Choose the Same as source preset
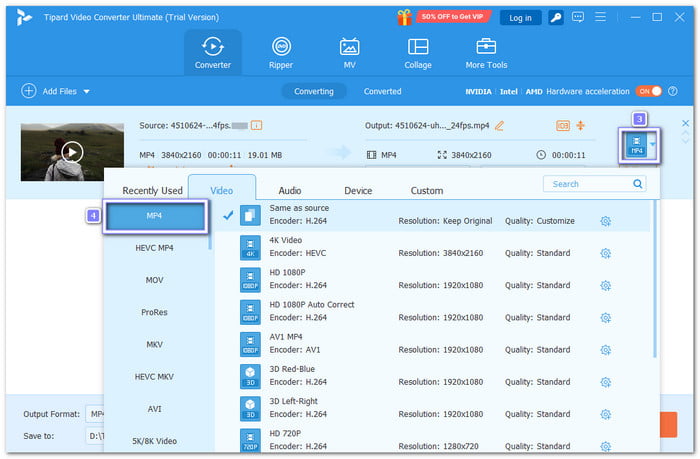 [x=432, y=215]
